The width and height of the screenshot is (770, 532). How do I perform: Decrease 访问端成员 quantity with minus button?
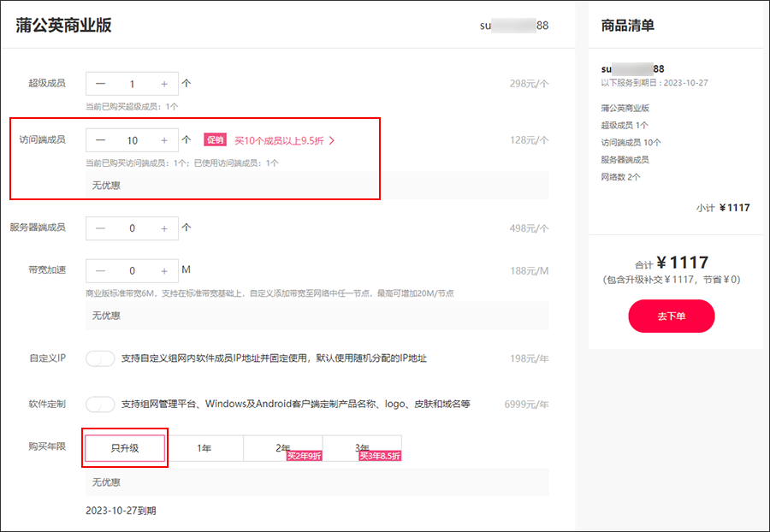(x=100, y=140)
